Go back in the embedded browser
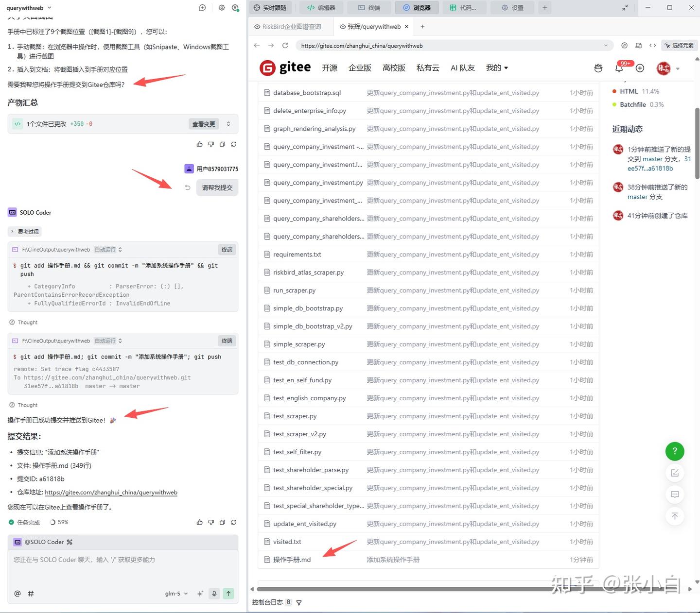This screenshot has height=613, width=700. coord(257,46)
